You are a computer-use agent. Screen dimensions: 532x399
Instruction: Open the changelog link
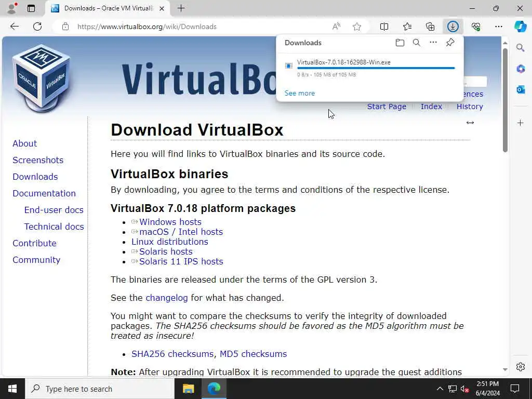pos(167,298)
